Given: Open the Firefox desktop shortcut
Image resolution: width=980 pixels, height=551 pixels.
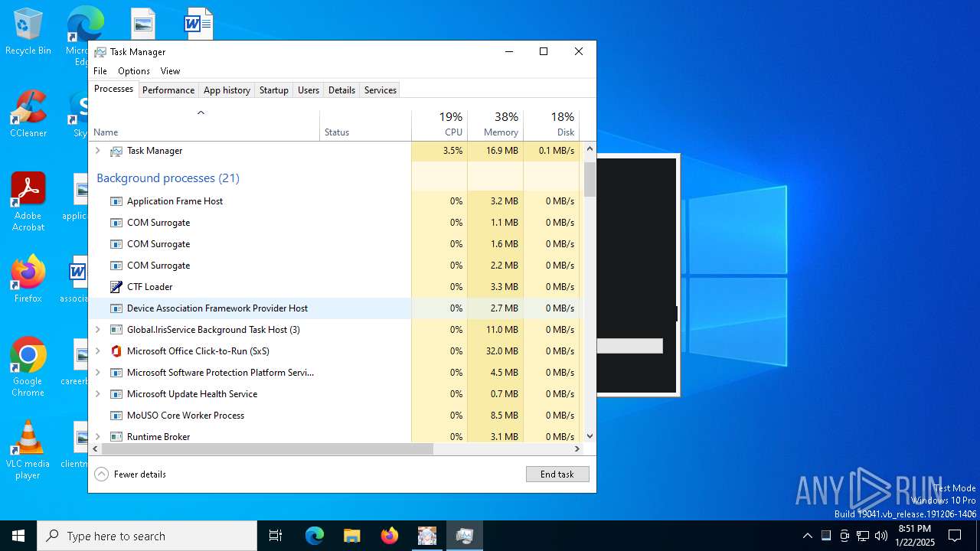Looking at the screenshot, I should [28, 279].
